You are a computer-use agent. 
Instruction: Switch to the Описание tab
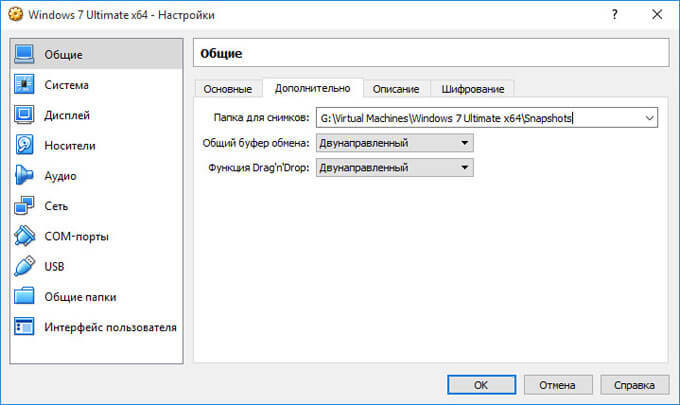point(396,89)
